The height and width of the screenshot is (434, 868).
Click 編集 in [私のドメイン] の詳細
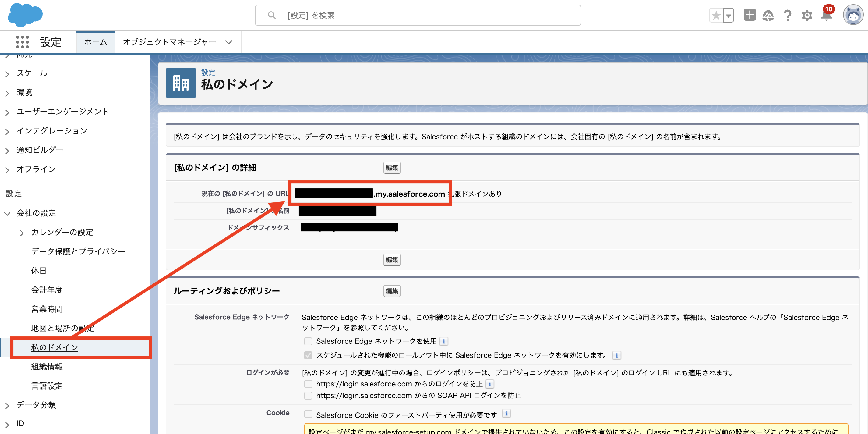tap(392, 168)
